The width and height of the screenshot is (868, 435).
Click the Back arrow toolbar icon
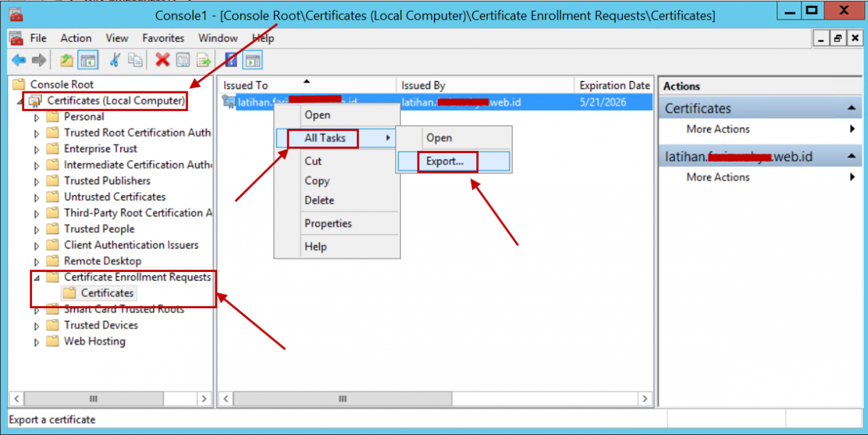pyautogui.click(x=18, y=60)
